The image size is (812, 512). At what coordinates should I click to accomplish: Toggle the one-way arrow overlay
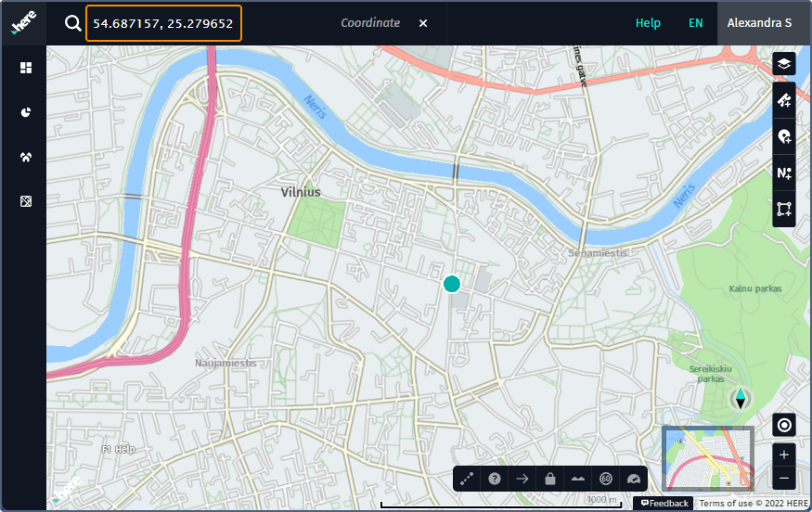[522, 479]
